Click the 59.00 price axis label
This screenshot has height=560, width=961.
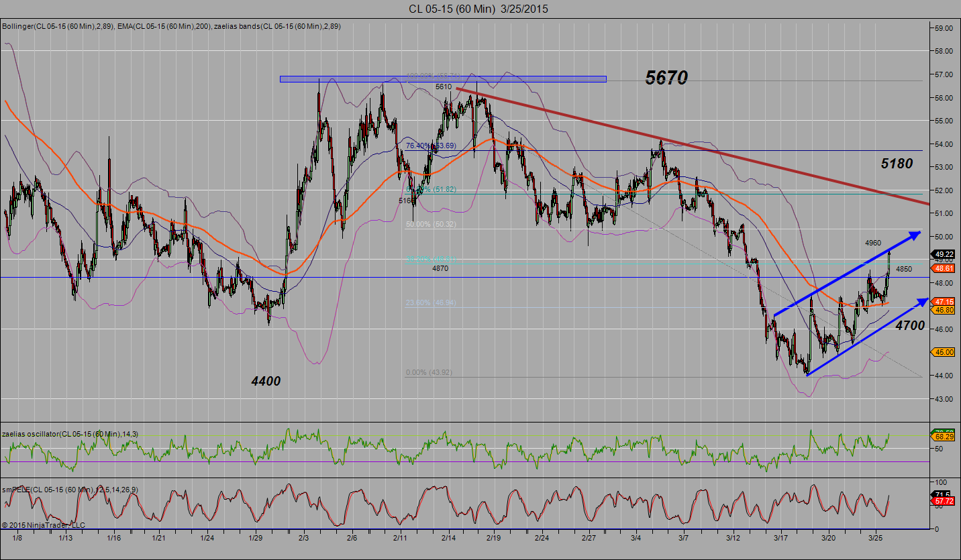point(945,27)
